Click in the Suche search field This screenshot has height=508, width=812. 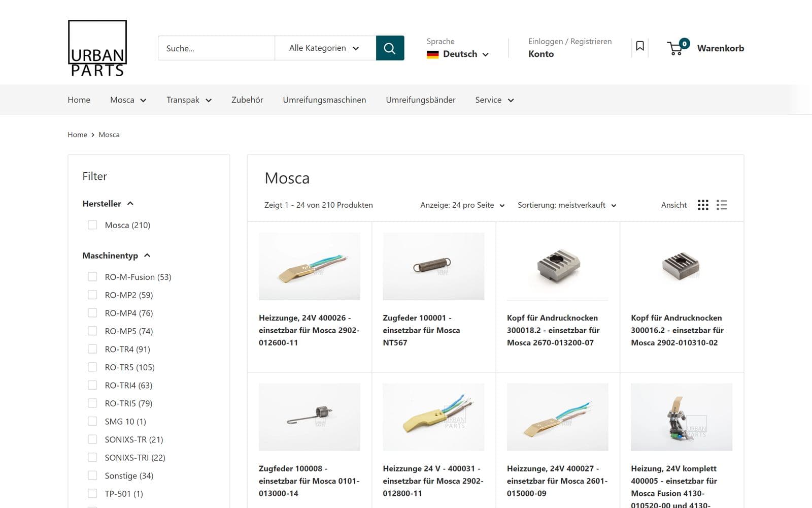tap(217, 48)
